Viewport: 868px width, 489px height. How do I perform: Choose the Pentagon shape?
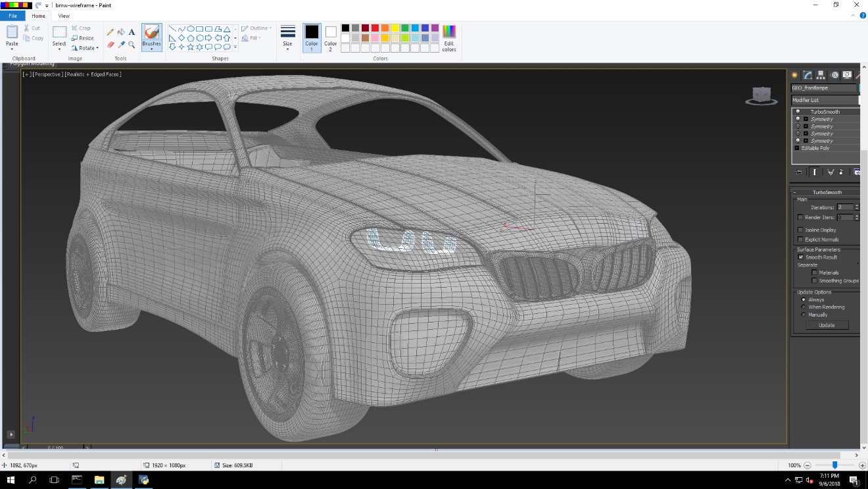pyautogui.click(x=191, y=38)
